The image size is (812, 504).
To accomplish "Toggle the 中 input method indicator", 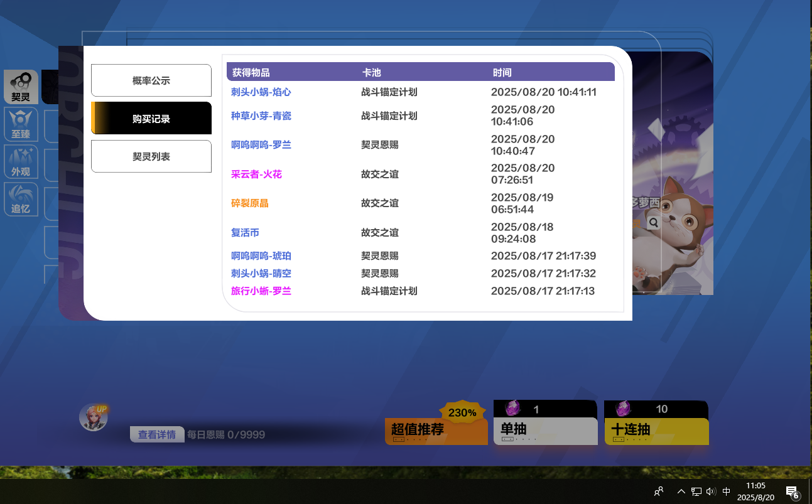I will pyautogui.click(x=727, y=491).
